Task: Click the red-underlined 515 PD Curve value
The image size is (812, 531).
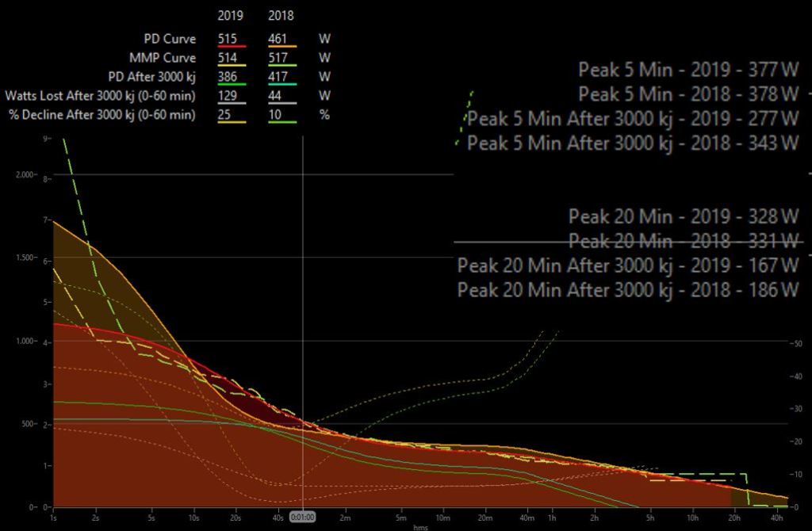Action: click(230, 38)
